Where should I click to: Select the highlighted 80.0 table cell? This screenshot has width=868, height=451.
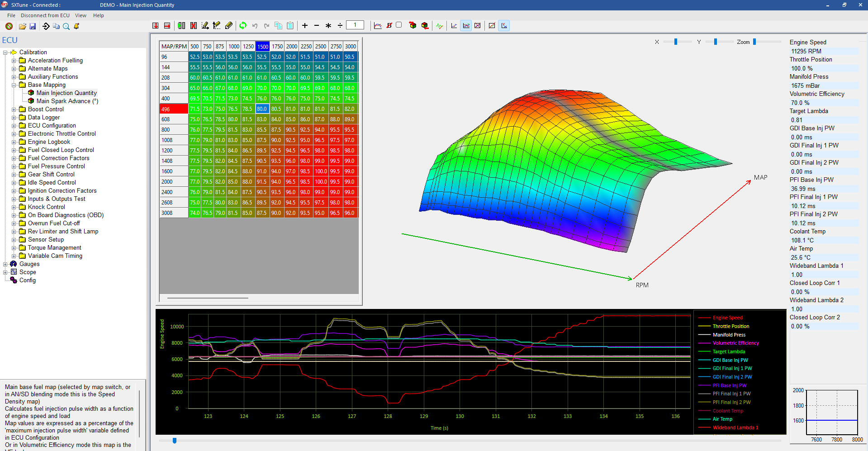[262, 109]
